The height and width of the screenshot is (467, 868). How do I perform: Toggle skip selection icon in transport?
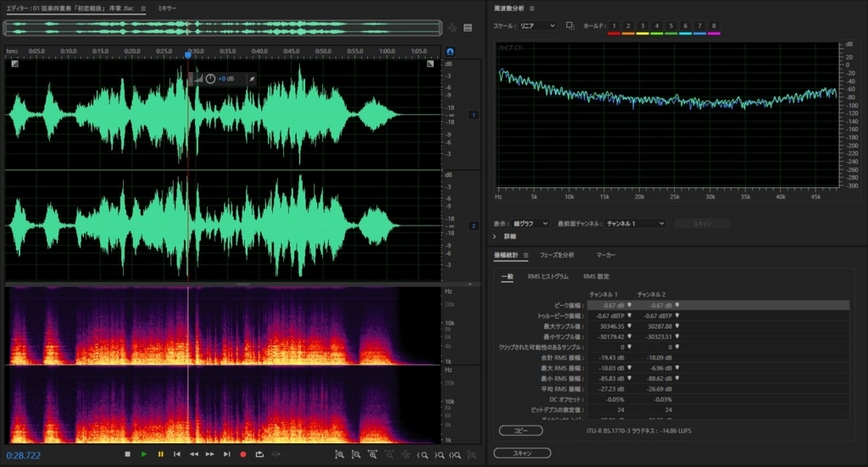click(275, 454)
